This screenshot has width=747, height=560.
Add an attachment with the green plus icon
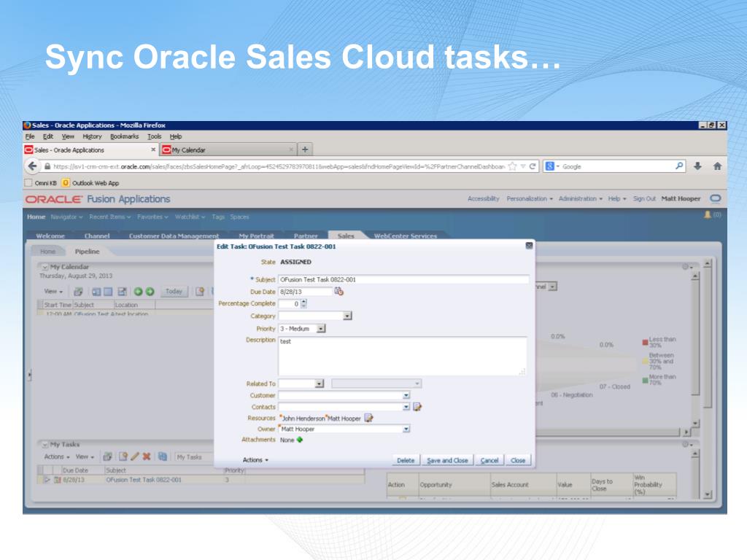point(300,440)
